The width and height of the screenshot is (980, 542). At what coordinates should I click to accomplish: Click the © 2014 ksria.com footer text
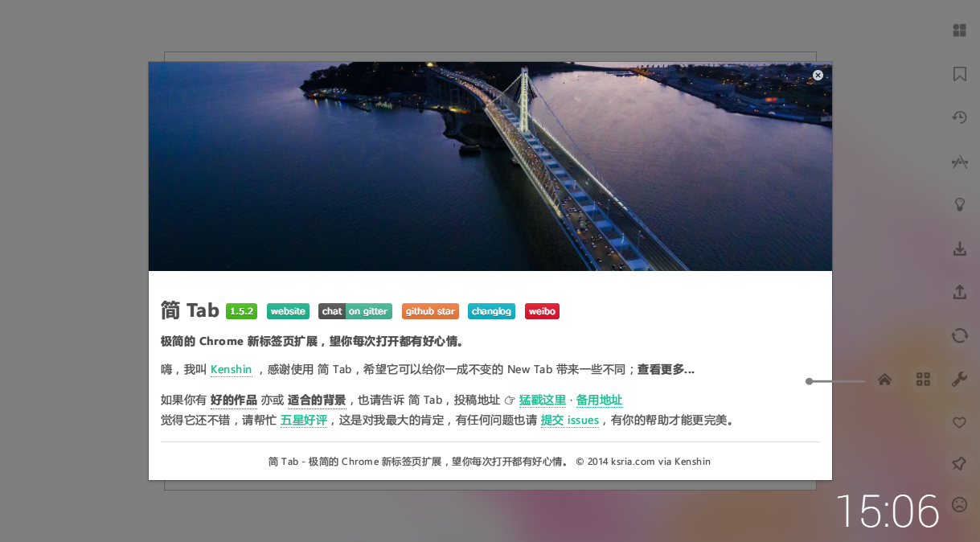click(x=643, y=462)
